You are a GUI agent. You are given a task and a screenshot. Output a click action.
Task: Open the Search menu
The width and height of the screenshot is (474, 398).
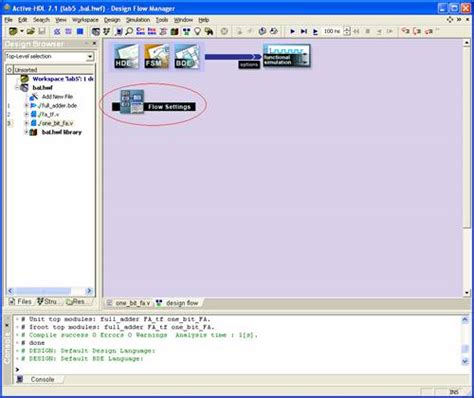[41, 20]
